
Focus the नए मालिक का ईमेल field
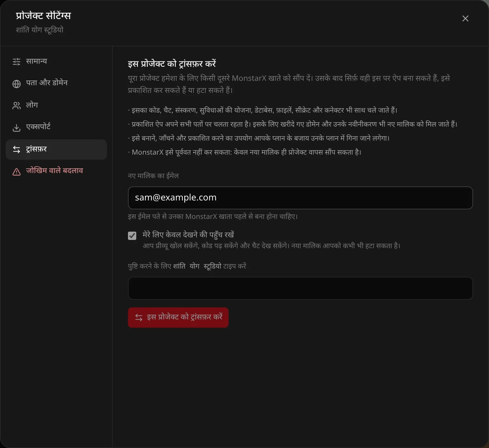300,198
